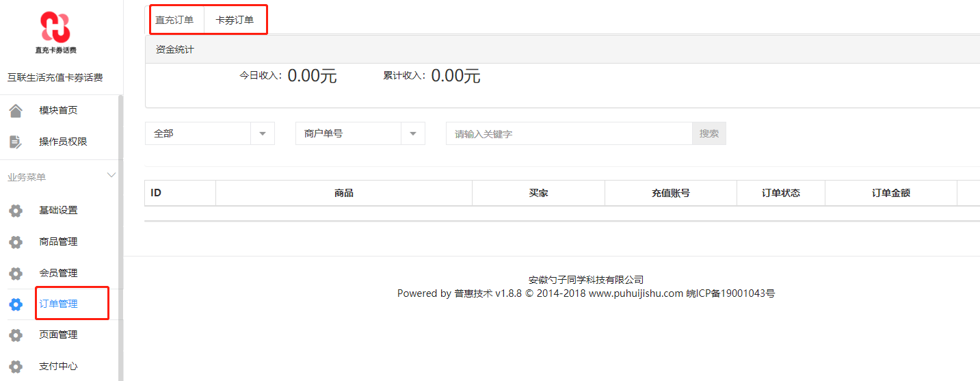Click the 互联生活充值卡券话费 title
This screenshot has width=980, height=381.
coord(55,78)
